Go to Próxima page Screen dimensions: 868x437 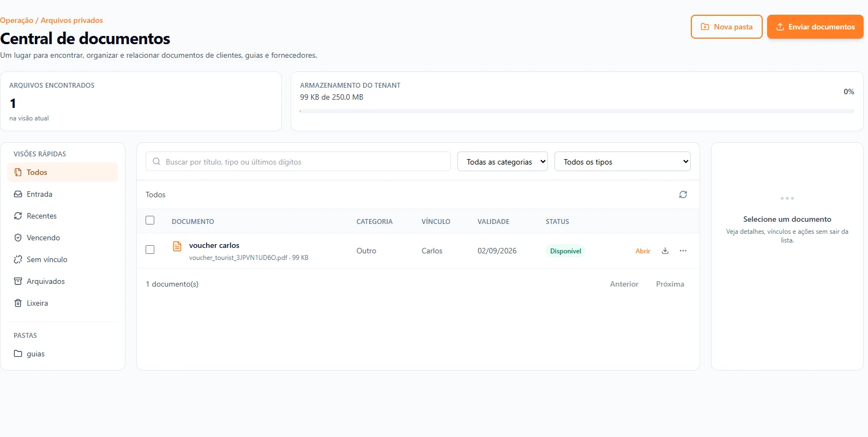click(x=670, y=284)
